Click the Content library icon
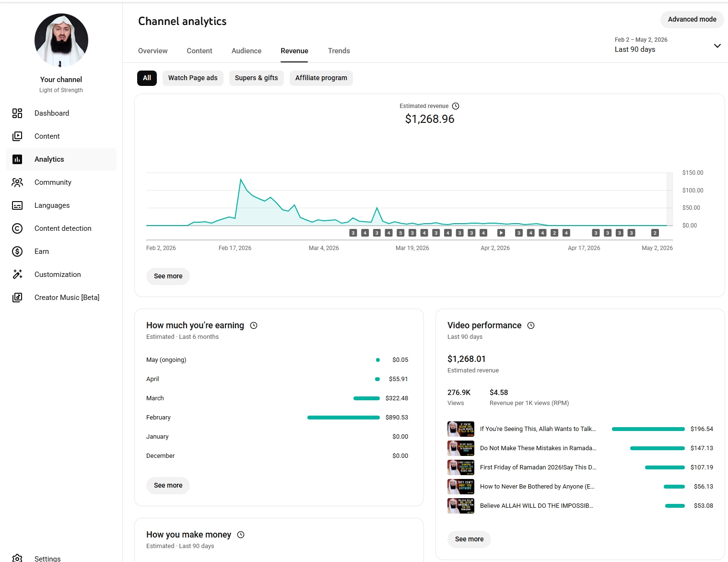This screenshot has height=562, width=728. click(x=17, y=136)
